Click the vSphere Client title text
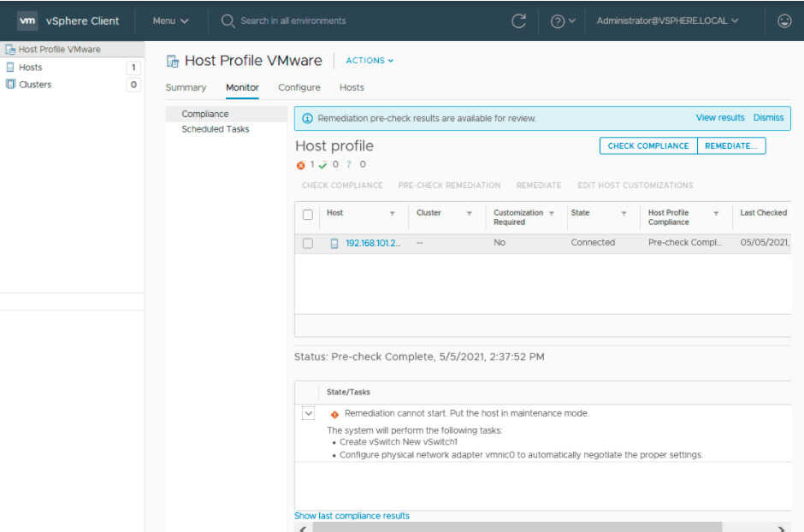The height and width of the screenshot is (532, 804). click(82, 21)
